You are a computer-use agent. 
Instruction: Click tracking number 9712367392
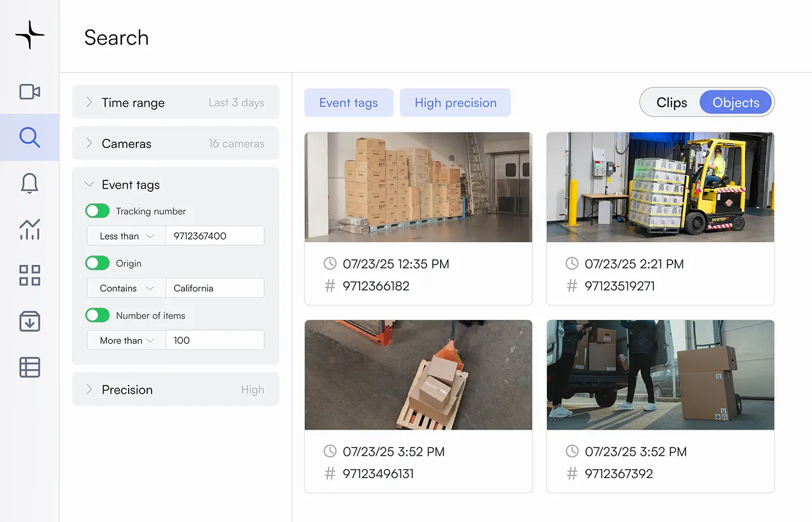click(x=619, y=474)
